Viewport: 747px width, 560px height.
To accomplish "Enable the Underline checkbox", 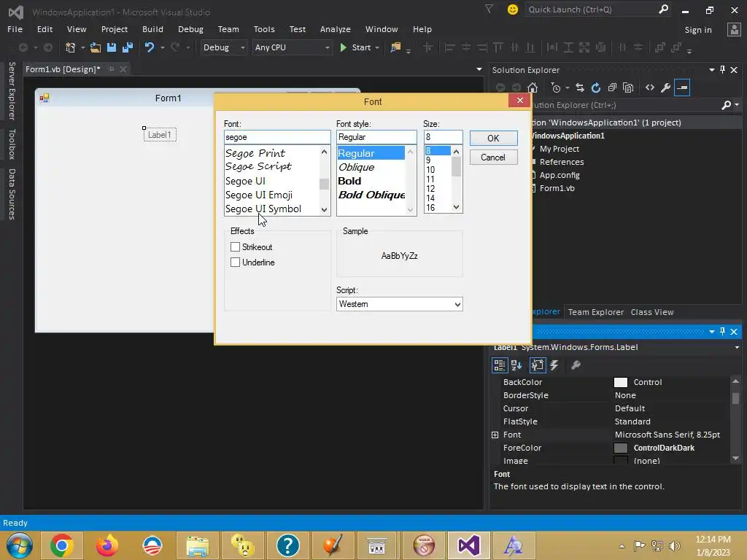I will (x=235, y=262).
